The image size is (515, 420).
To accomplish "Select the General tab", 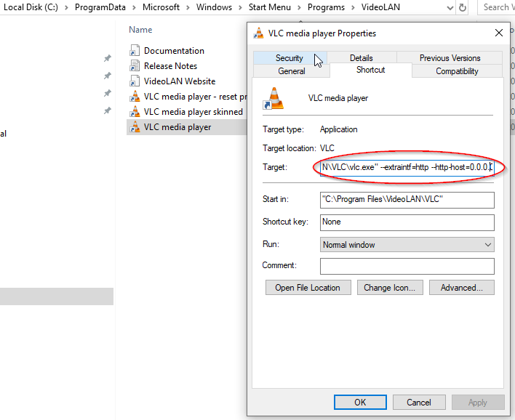I will coord(292,71).
